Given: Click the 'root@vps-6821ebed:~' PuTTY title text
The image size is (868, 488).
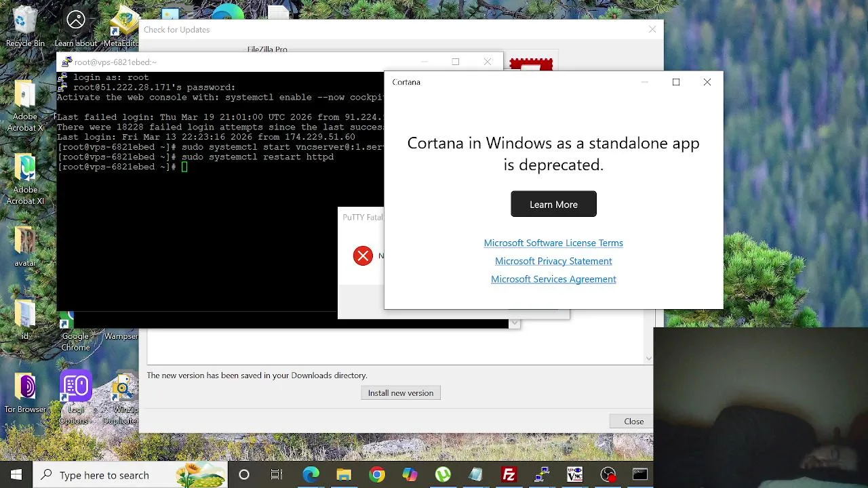Looking at the screenshot, I should click(x=115, y=62).
